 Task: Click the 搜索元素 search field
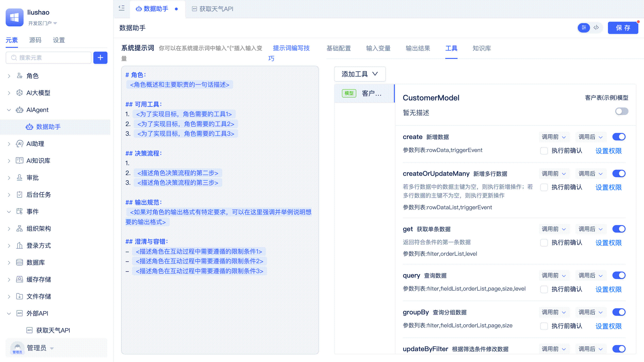click(x=49, y=58)
